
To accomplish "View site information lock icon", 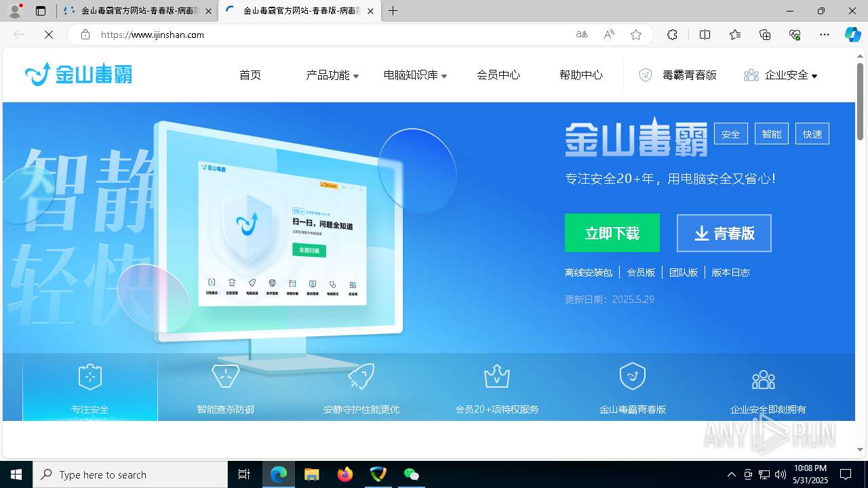I will tap(85, 35).
